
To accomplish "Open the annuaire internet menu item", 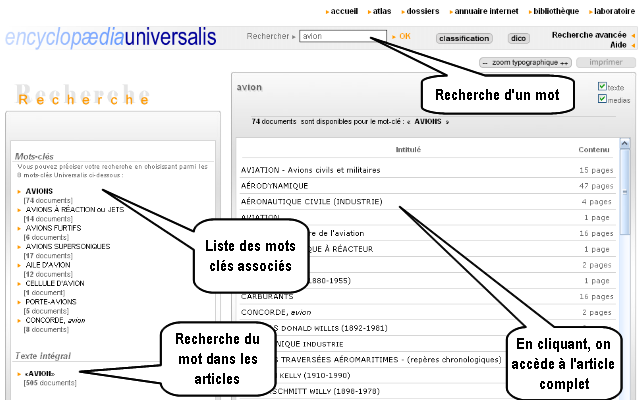I will (x=486, y=11).
